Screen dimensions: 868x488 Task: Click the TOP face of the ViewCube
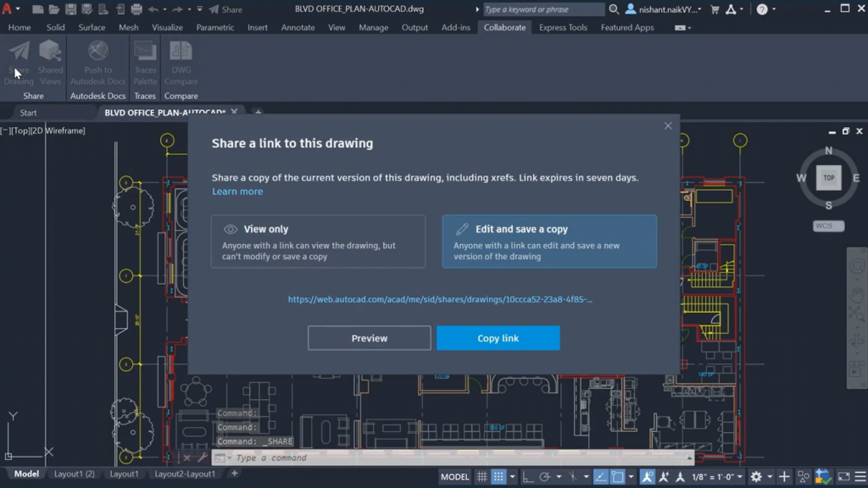[x=829, y=178]
